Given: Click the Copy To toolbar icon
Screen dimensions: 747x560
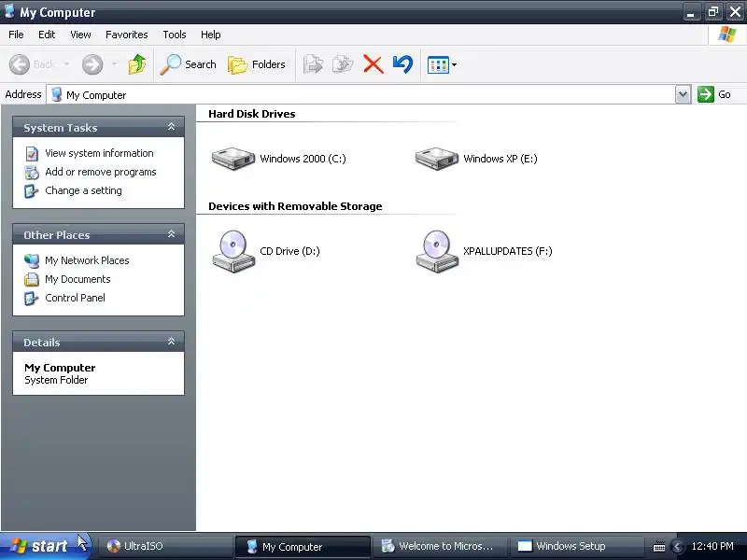Looking at the screenshot, I should click(343, 64).
